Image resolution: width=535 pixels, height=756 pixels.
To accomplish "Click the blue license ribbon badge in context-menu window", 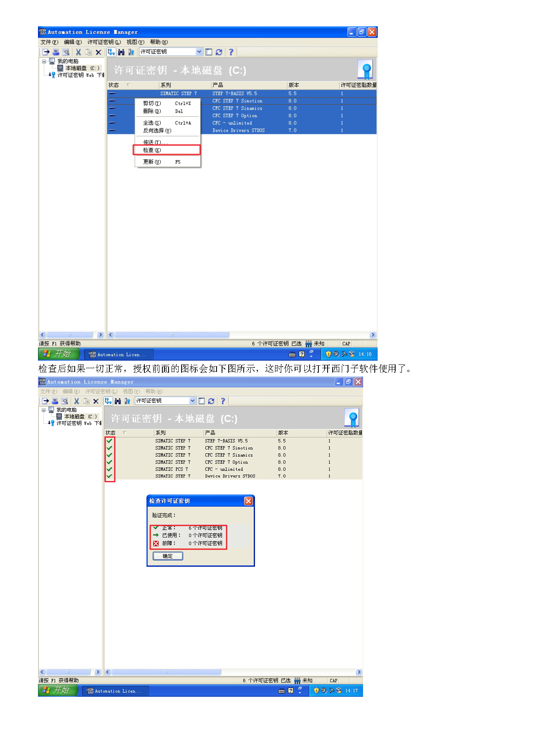I will 366,70.
